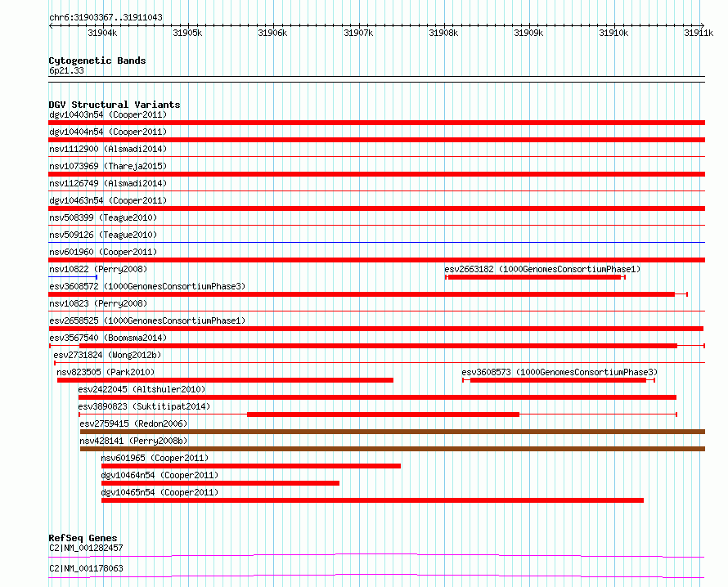Image resolution: width=728 pixels, height=587 pixels.
Task: Click the brown esv2759415 variant bar
Action: click(393, 432)
